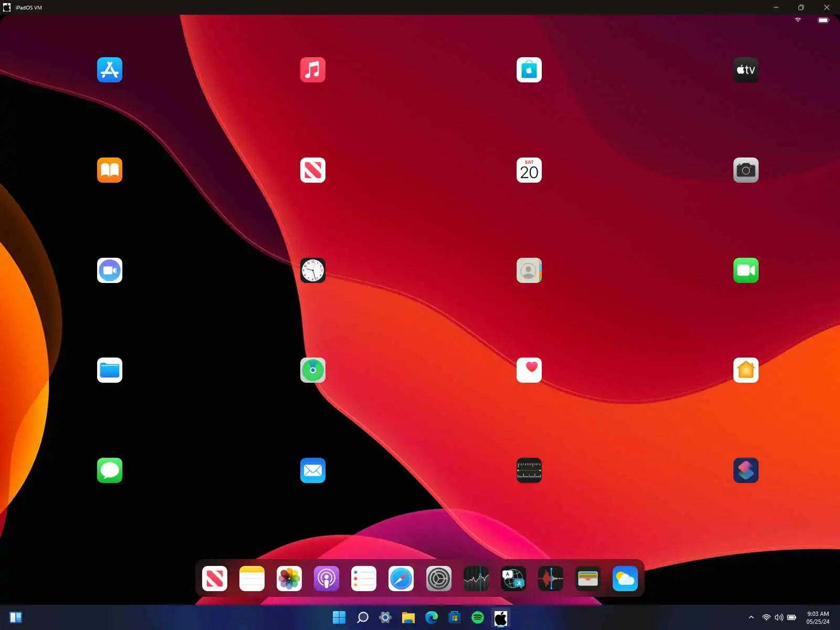Launch Weather from the dock
The width and height of the screenshot is (840, 630).
625,579
